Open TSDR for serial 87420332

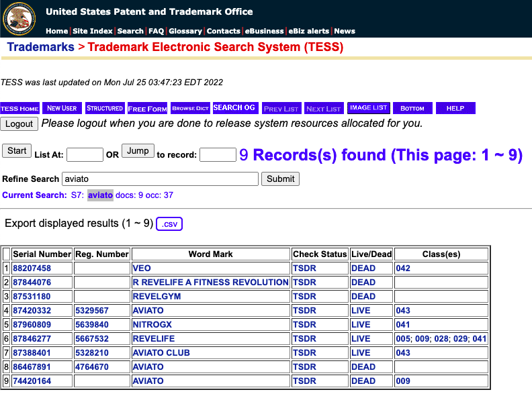[304, 311]
